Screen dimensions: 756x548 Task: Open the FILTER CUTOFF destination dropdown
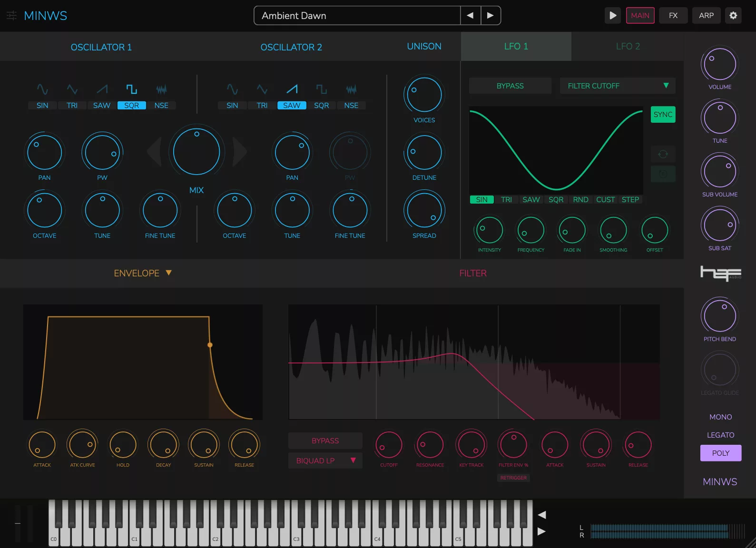617,86
